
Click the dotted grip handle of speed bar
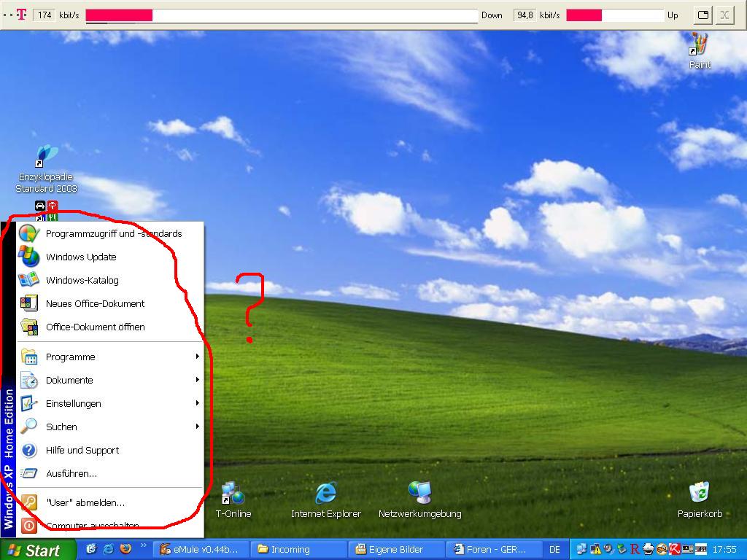[x=7, y=15]
